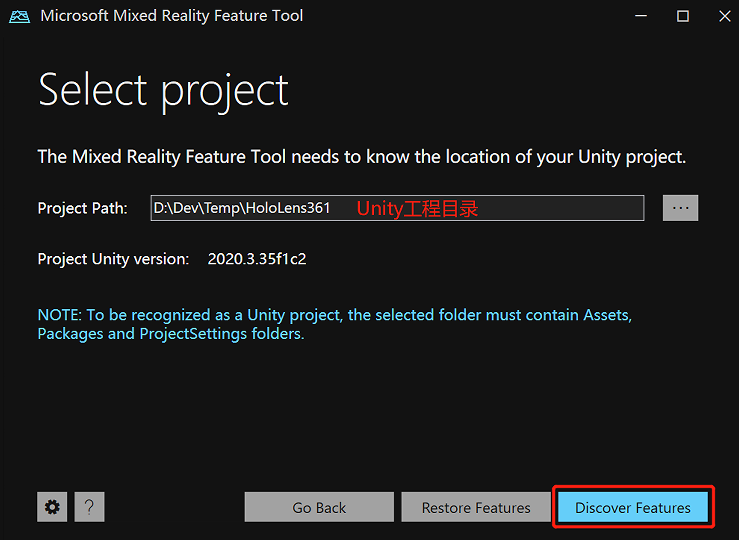Click the Select project heading

(163, 91)
